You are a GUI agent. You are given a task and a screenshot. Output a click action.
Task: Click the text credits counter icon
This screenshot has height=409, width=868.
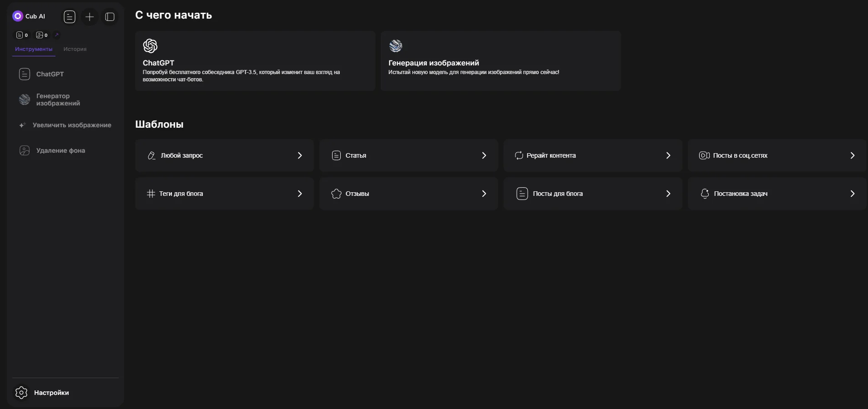19,35
